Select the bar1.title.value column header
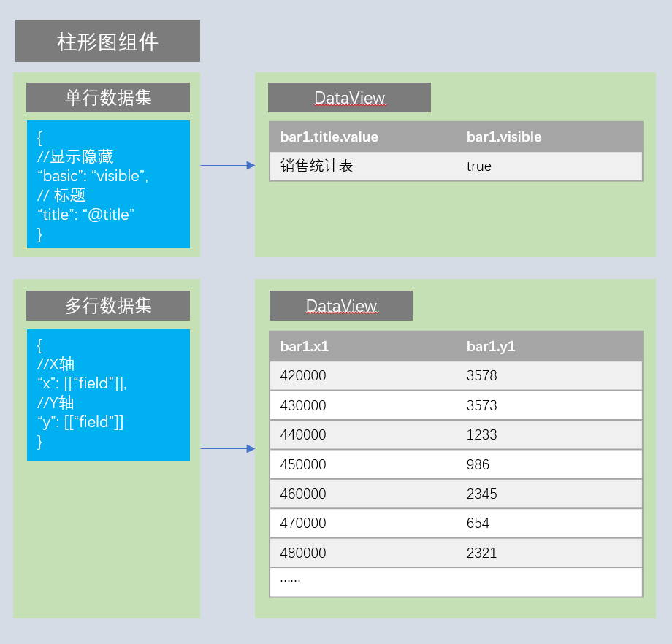This screenshot has height=644, width=672. tap(329, 137)
